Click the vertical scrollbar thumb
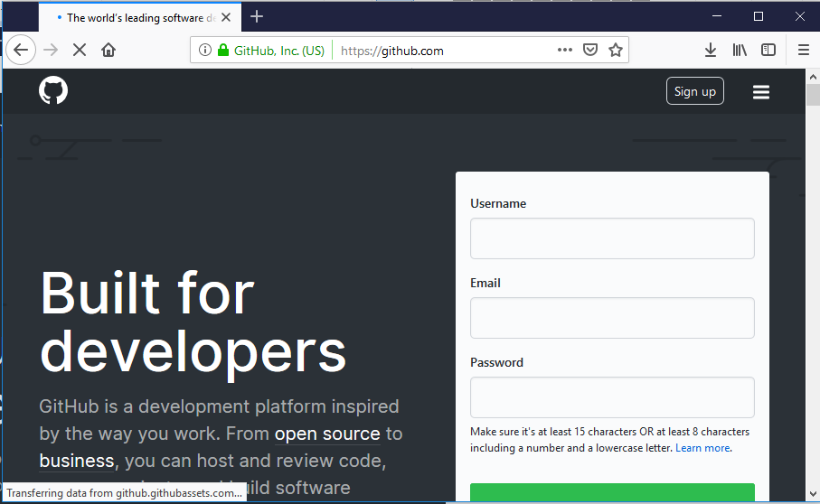The width and height of the screenshot is (820, 504). (813, 95)
